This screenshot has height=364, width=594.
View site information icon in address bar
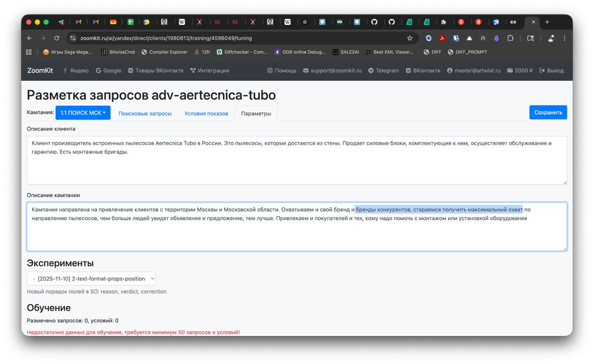(73, 38)
